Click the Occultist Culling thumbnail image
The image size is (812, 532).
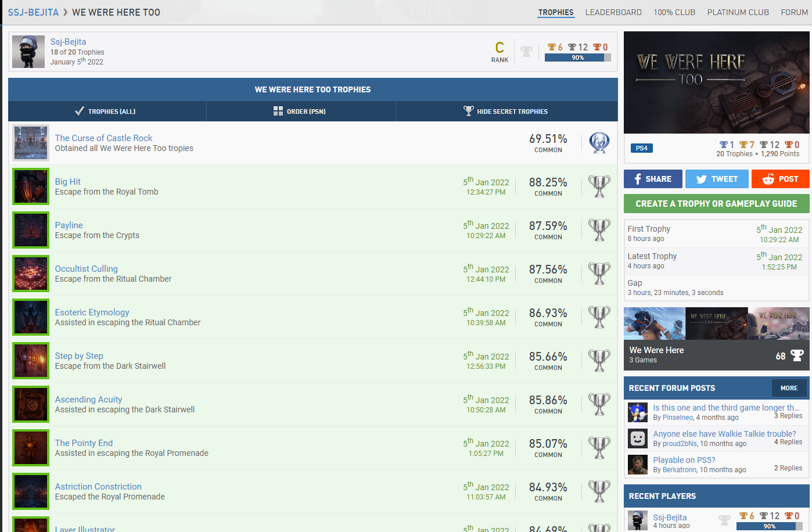tap(31, 274)
